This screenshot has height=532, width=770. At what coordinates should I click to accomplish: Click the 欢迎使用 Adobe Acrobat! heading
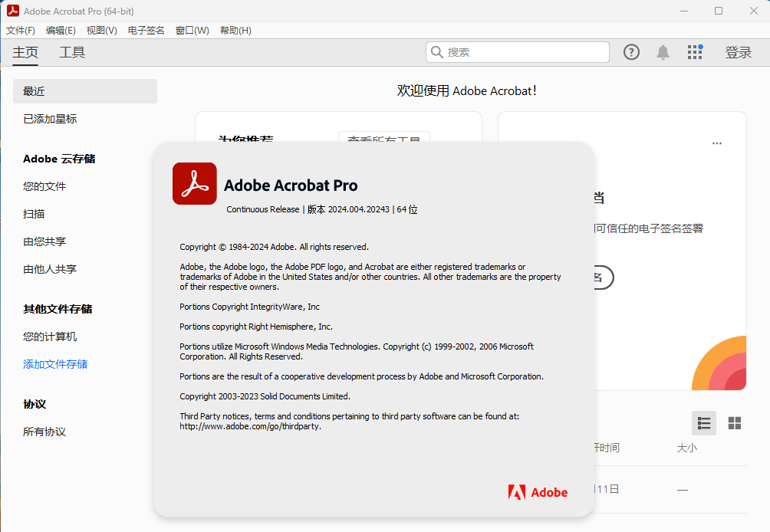pyautogui.click(x=467, y=90)
